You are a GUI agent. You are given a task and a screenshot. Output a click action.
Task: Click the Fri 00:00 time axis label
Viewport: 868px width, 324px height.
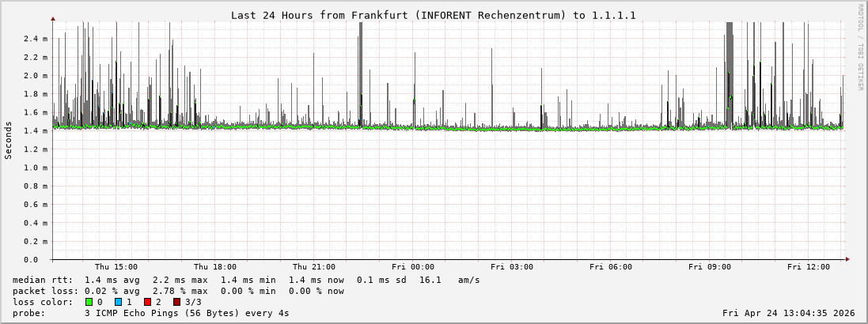pyautogui.click(x=412, y=267)
